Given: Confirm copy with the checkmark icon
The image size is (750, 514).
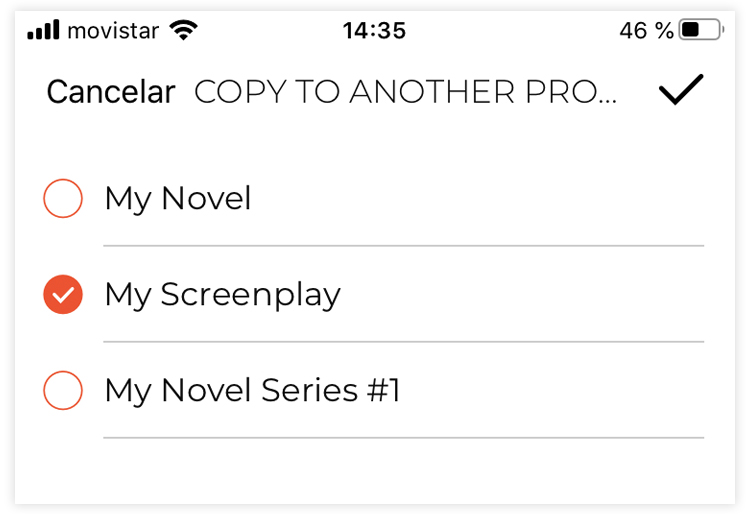Looking at the screenshot, I should (681, 89).
